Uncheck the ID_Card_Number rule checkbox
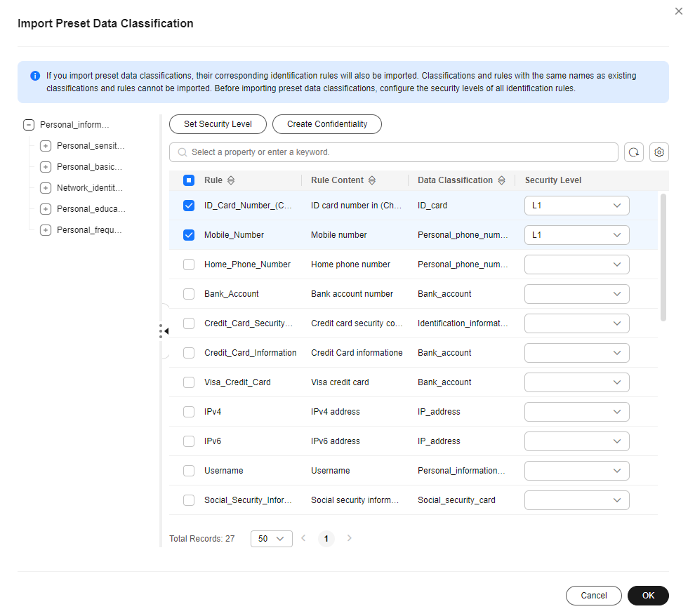Screen dimensions: 695x616 [189, 206]
